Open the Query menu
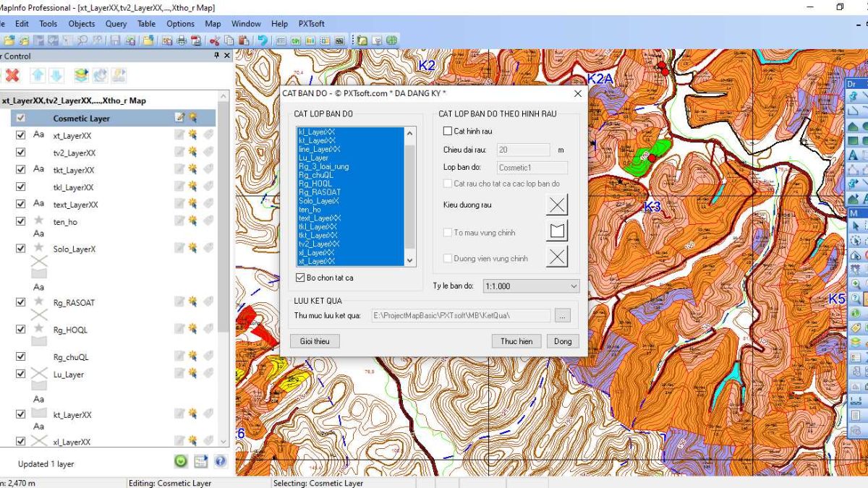 [116, 24]
